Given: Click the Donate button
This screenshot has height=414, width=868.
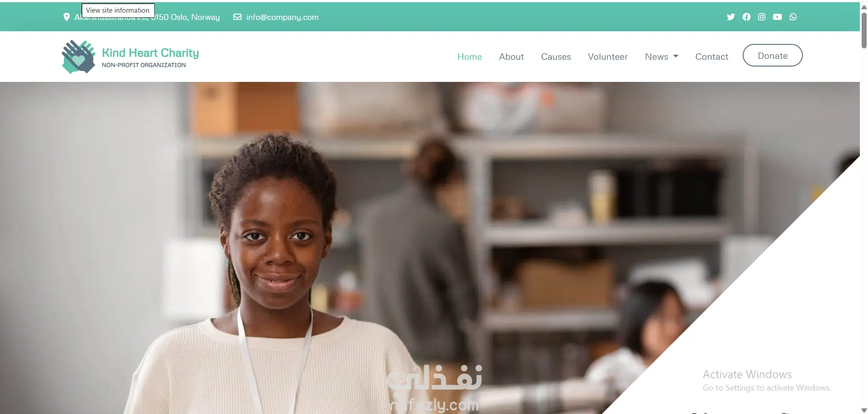Looking at the screenshot, I should (773, 55).
